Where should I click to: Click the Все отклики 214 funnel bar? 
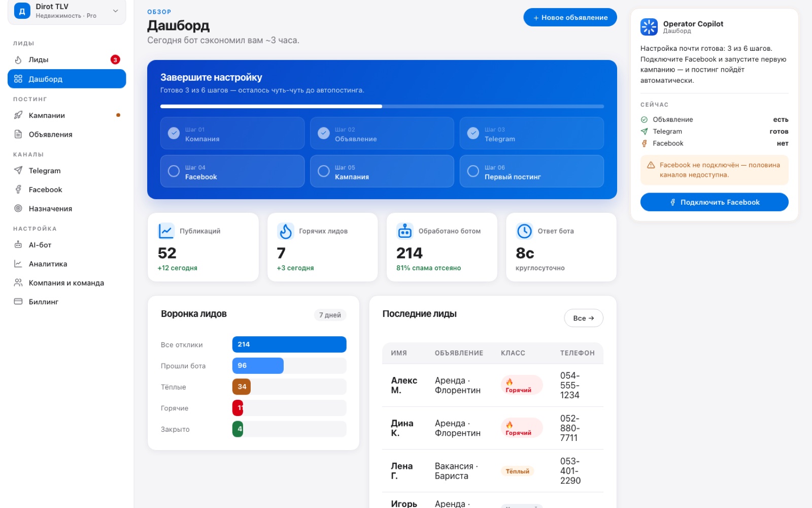289,344
